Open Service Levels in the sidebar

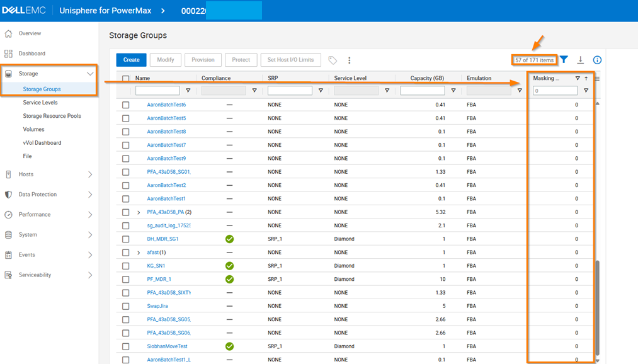(40, 103)
